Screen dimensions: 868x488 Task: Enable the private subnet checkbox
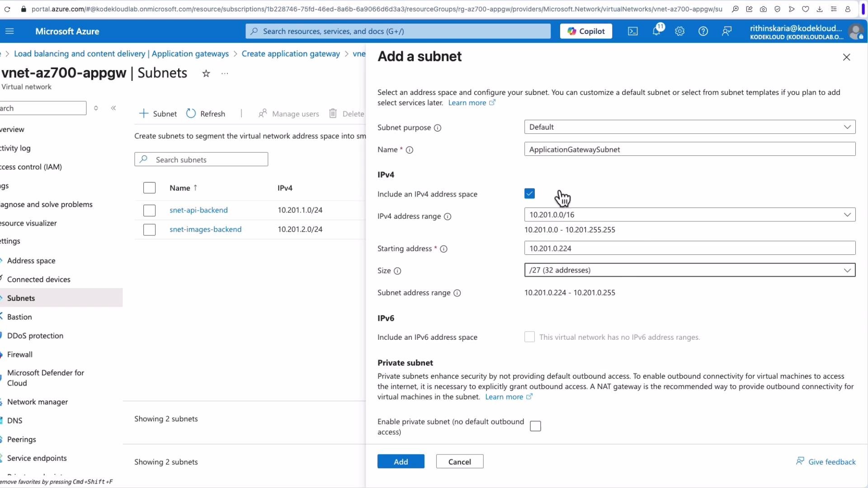[x=535, y=427]
